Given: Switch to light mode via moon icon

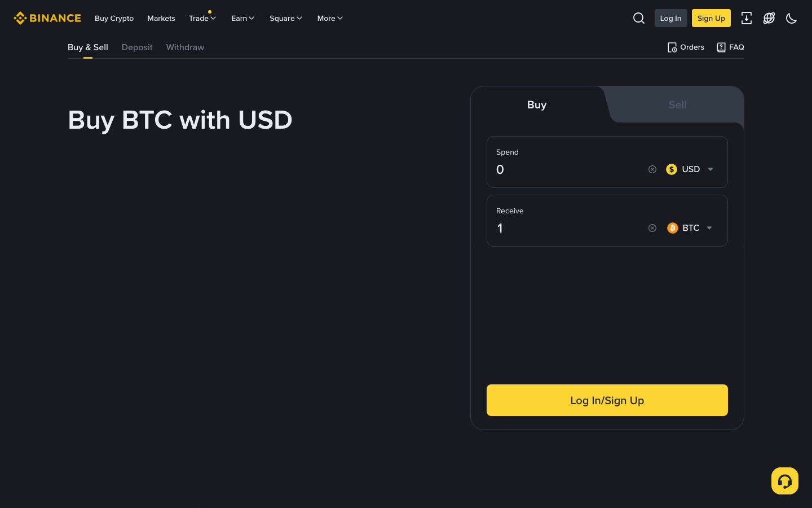Looking at the screenshot, I should (791, 18).
